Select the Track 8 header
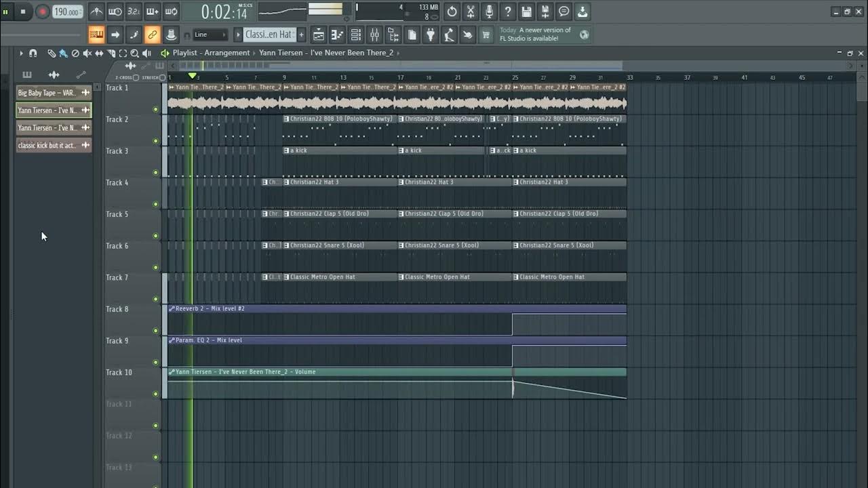Image resolution: width=868 pixels, height=488 pixels. (x=132, y=320)
